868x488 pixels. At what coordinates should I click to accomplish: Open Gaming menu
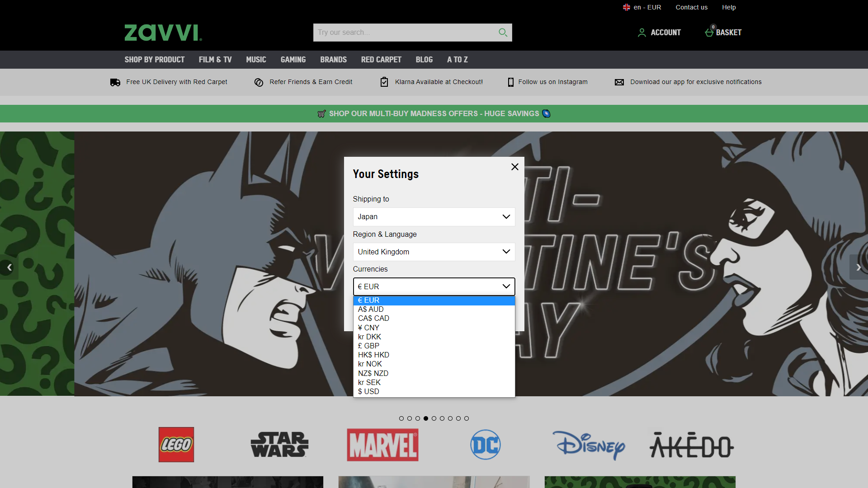pyautogui.click(x=293, y=60)
